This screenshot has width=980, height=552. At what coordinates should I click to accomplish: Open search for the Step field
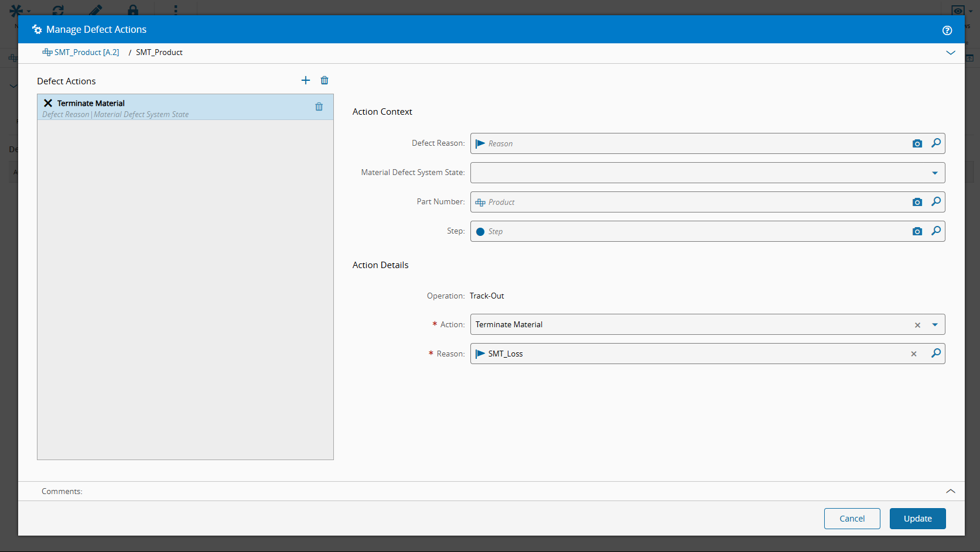pyautogui.click(x=936, y=231)
